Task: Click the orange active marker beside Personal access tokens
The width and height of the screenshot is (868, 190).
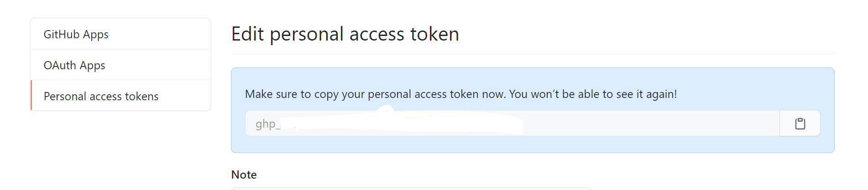Action: (31, 96)
